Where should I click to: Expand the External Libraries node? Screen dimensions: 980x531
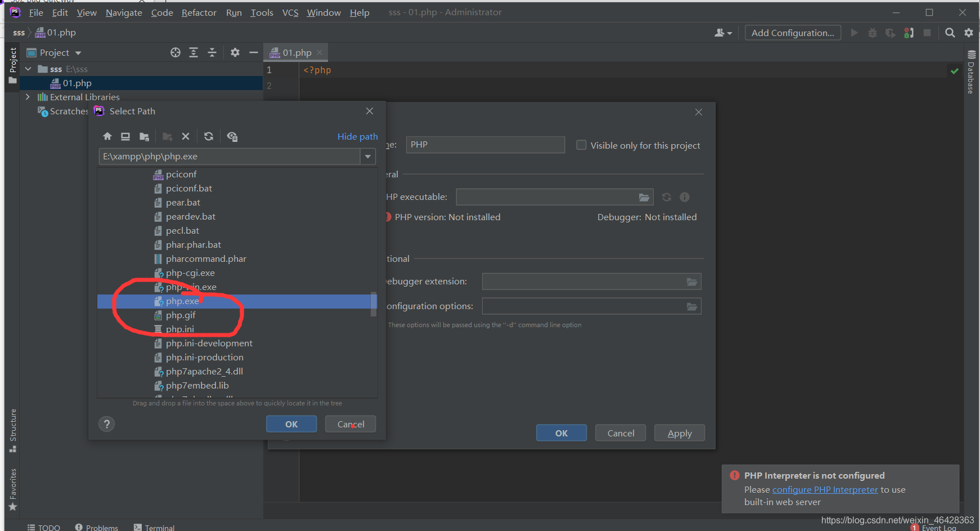28,96
